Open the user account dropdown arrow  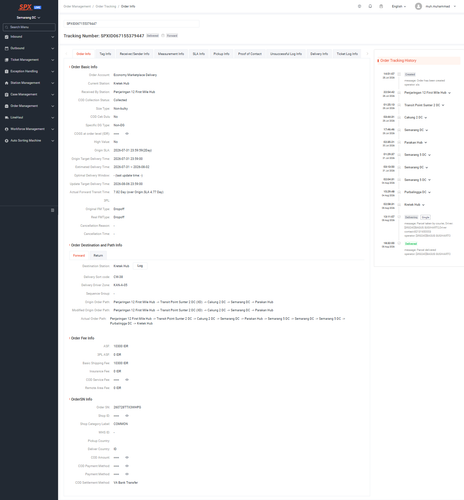pyautogui.click(x=455, y=6)
